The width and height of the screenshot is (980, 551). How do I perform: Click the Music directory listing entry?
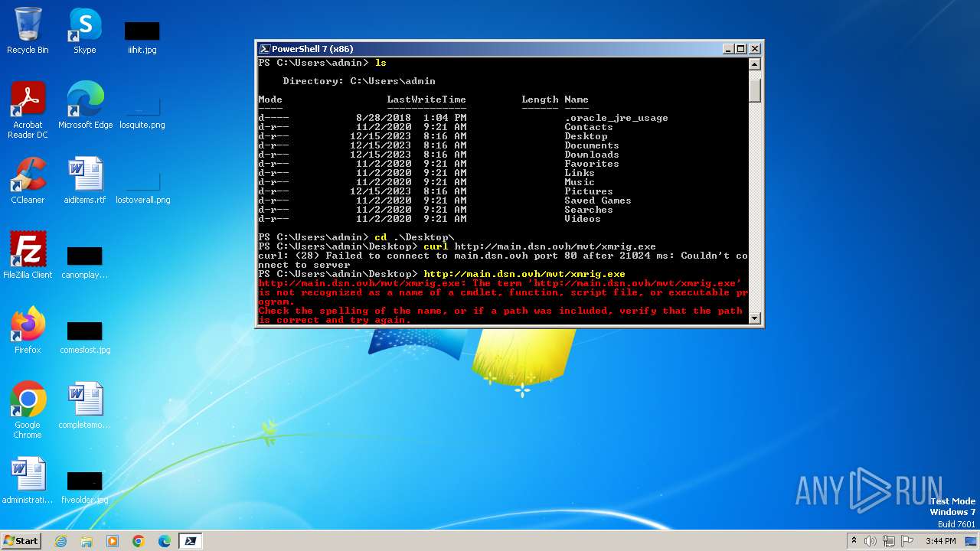[580, 182]
